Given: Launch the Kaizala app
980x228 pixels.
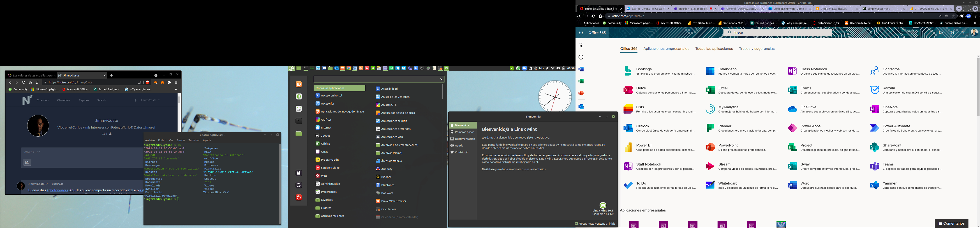Looking at the screenshot, I should (906, 90).
